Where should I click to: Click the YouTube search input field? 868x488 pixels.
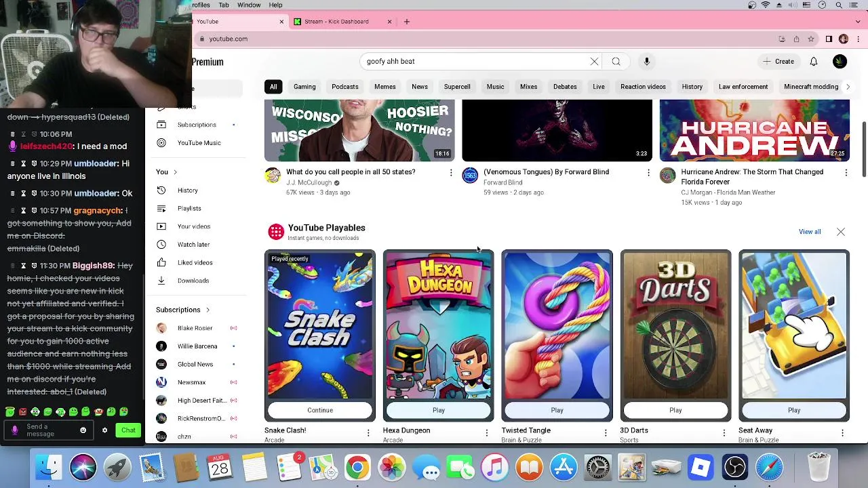[x=475, y=62]
